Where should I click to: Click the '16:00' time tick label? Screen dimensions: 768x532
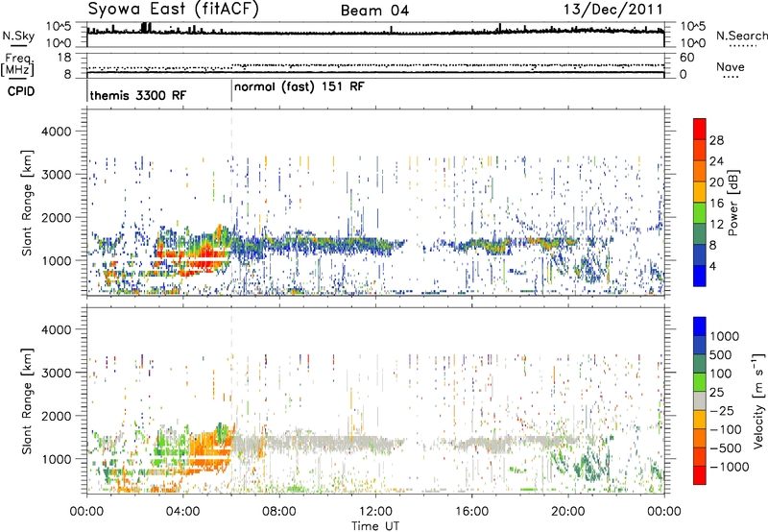(x=471, y=512)
